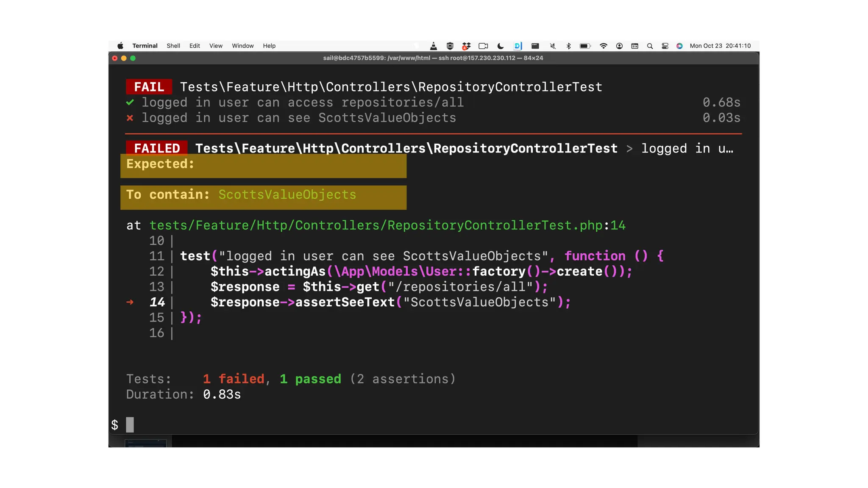Screen dimensions: 868x488
Task: Open the Wi-Fi status menu
Action: pyautogui.click(x=603, y=46)
